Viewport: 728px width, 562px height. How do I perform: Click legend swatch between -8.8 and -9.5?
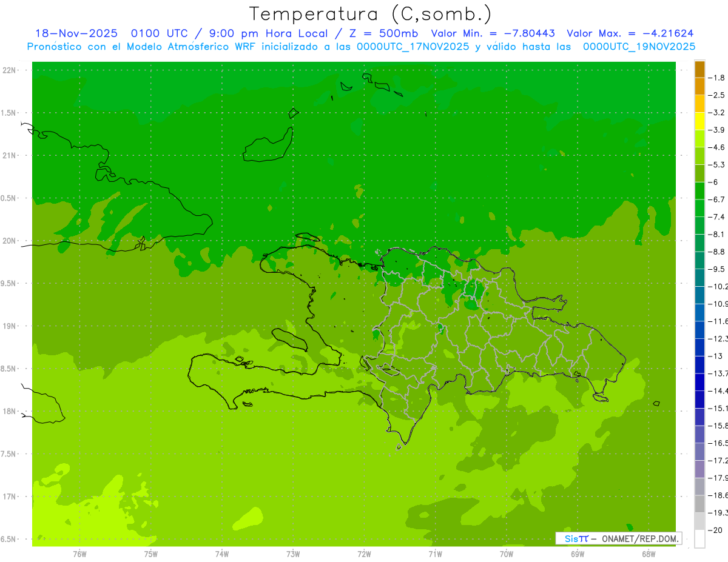click(699, 260)
